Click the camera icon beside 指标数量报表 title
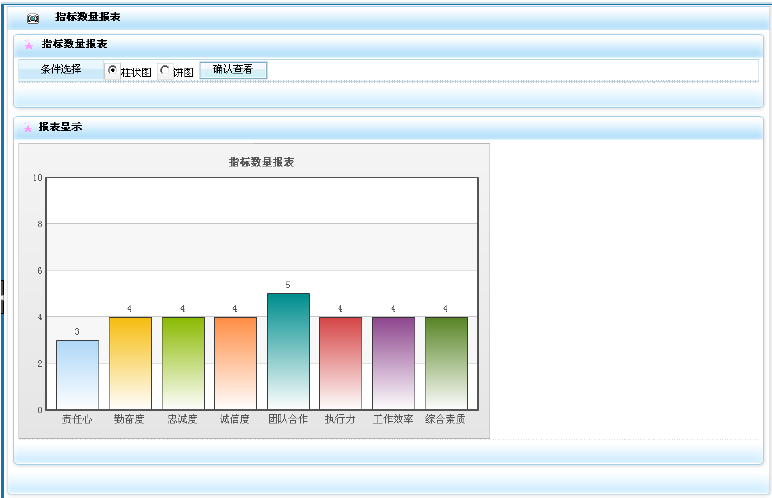The image size is (772, 498). click(33, 18)
